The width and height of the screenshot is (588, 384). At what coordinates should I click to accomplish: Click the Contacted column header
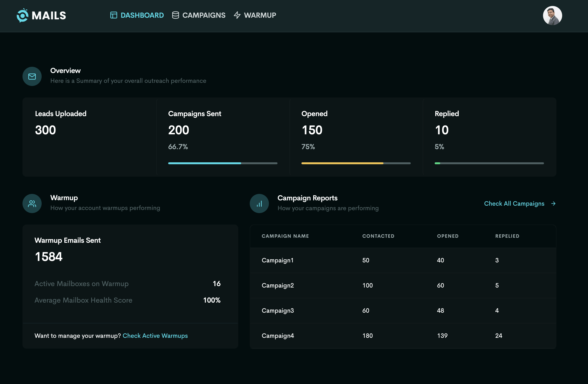[x=378, y=236]
